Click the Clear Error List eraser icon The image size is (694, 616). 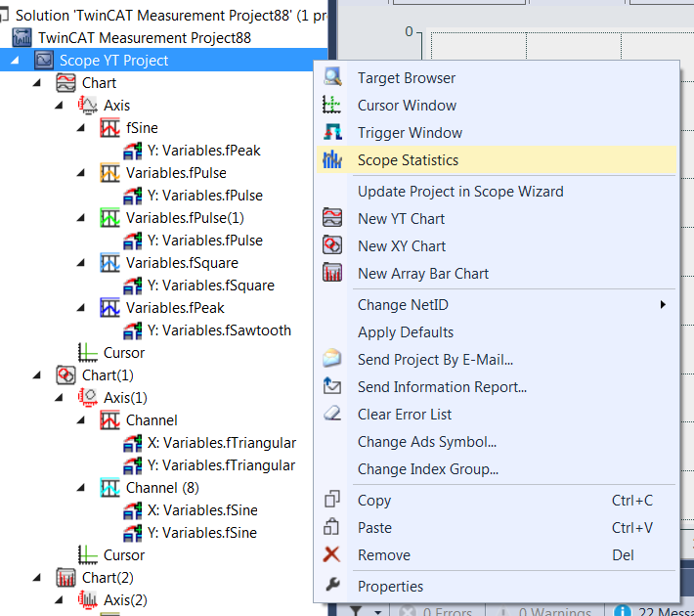coord(332,414)
